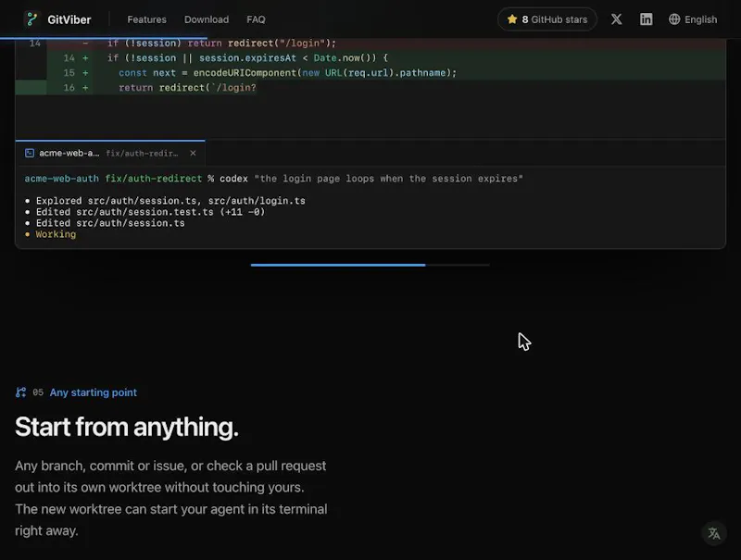Click the 05 section number
Viewport: 741px width, 560px height.
pyautogui.click(x=38, y=392)
